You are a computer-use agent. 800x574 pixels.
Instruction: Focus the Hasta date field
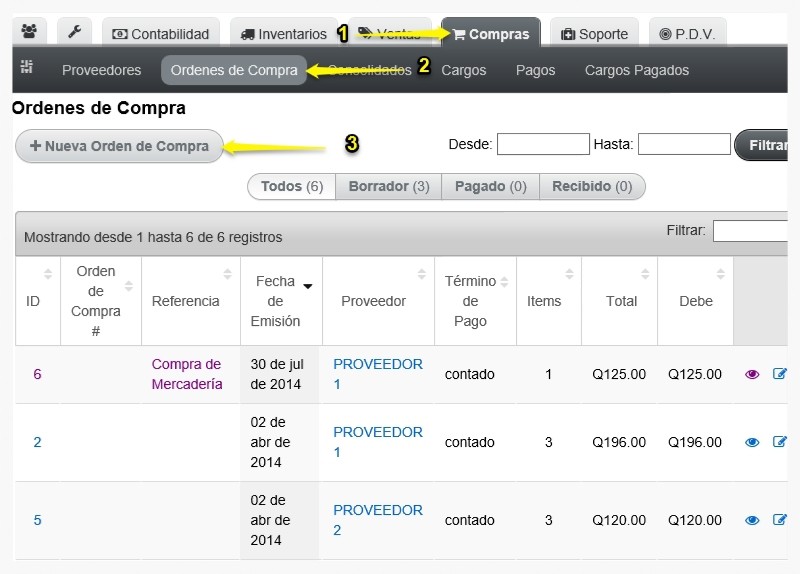[684, 144]
